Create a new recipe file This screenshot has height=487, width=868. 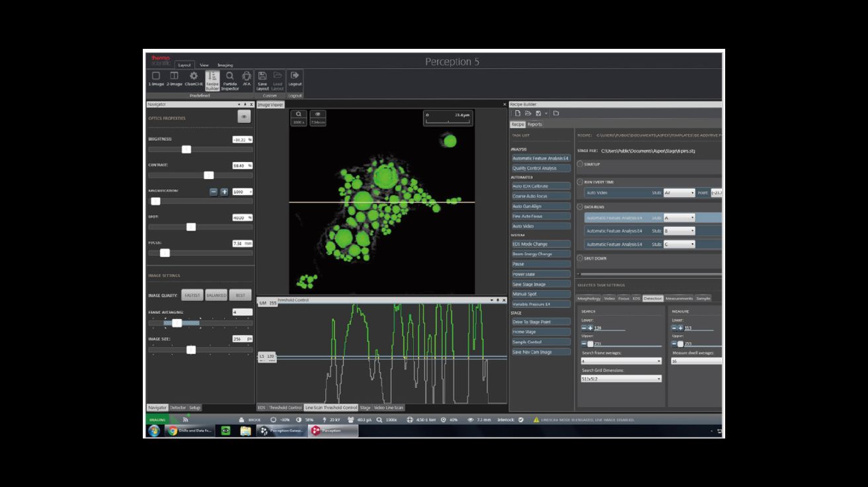(x=518, y=114)
